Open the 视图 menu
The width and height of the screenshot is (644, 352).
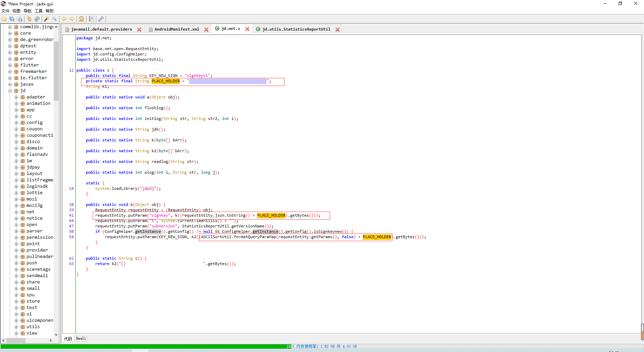click(x=16, y=11)
